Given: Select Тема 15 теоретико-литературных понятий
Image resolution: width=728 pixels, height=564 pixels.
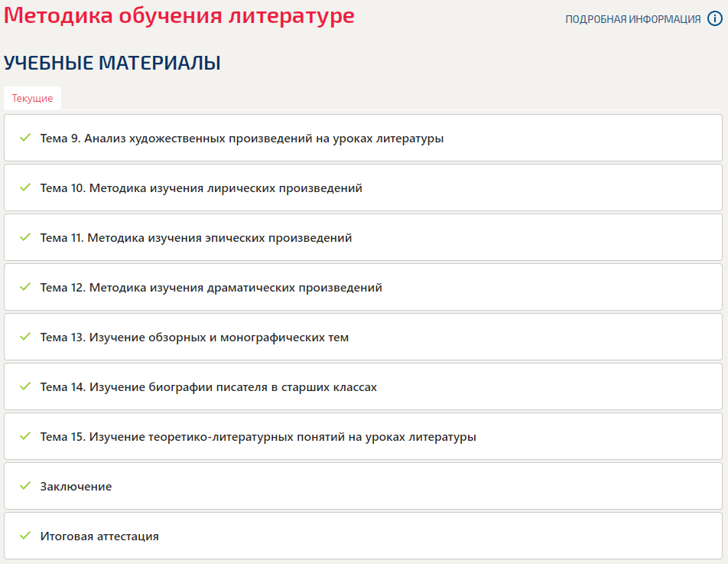Looking at the screenshot, I should tap(363, 436).
